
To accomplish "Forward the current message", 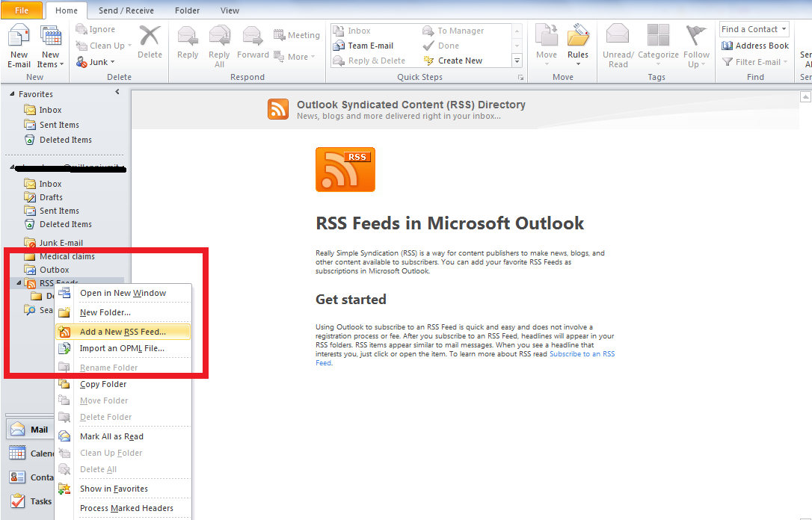I will (253, 41).
